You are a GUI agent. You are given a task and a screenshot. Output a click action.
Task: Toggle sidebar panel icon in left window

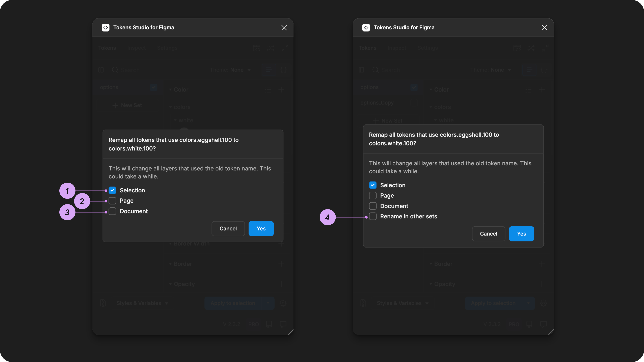[101, 70]
